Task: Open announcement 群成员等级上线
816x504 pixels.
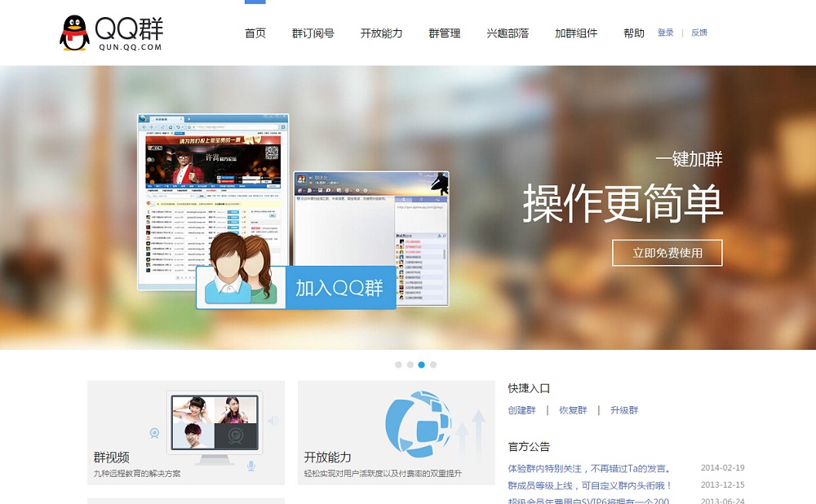Action: pos(590,485)
